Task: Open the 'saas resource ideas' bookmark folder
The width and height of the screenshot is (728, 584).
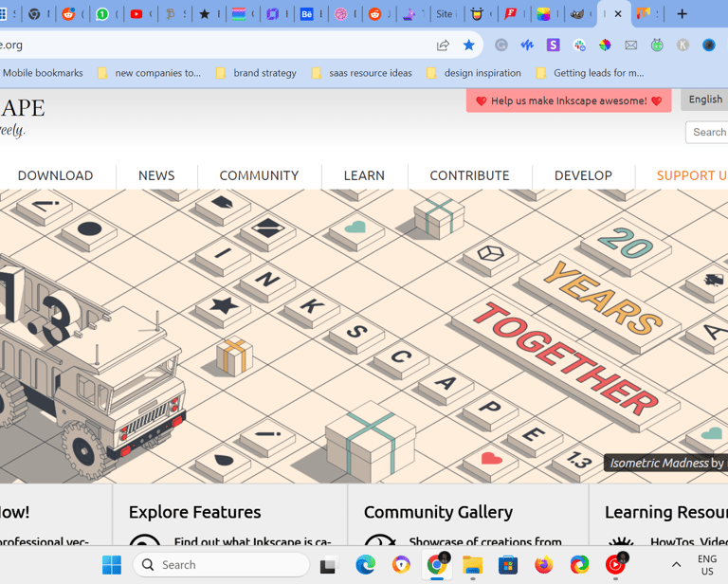Action: coord(362,73)
